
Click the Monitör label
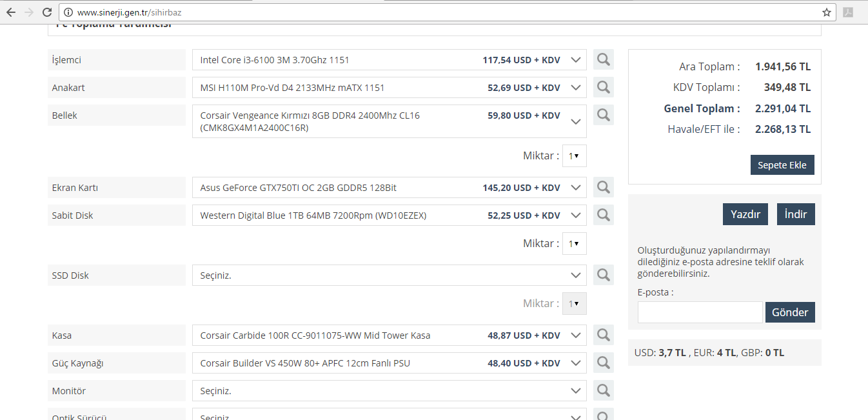point(69,391)
